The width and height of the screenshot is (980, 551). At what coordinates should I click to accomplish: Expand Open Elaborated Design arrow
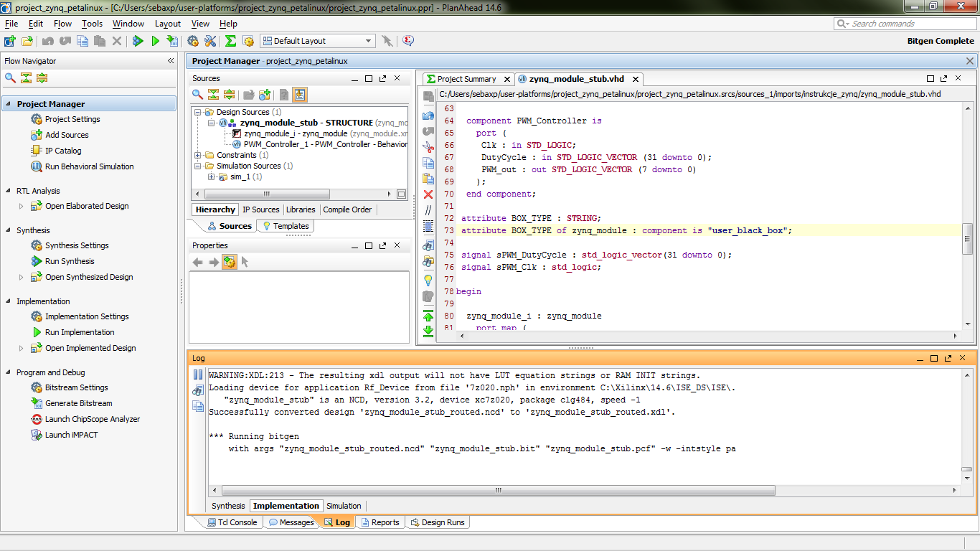click(21, 206)
